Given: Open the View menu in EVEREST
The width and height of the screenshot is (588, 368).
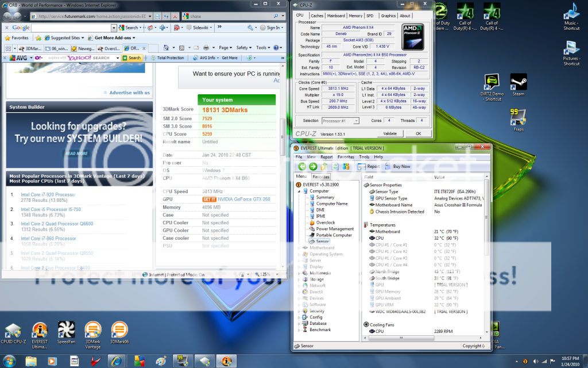Looking at the screenshot, I should [311, 157].
